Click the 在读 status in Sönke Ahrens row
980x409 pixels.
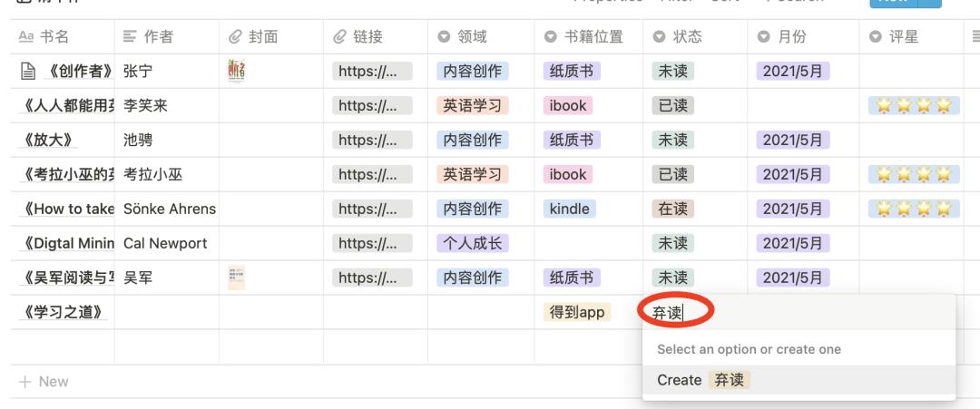[673, 209]
